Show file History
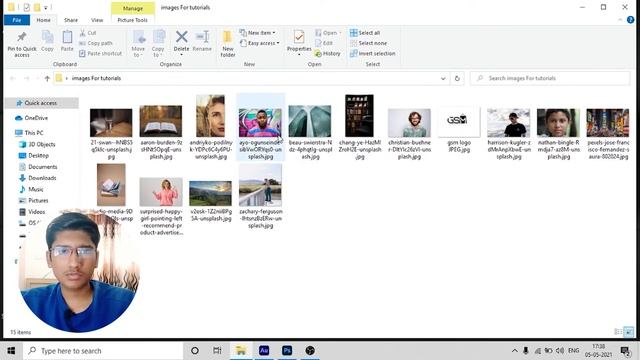Screen dimensions: 640x360 [327, 53]
